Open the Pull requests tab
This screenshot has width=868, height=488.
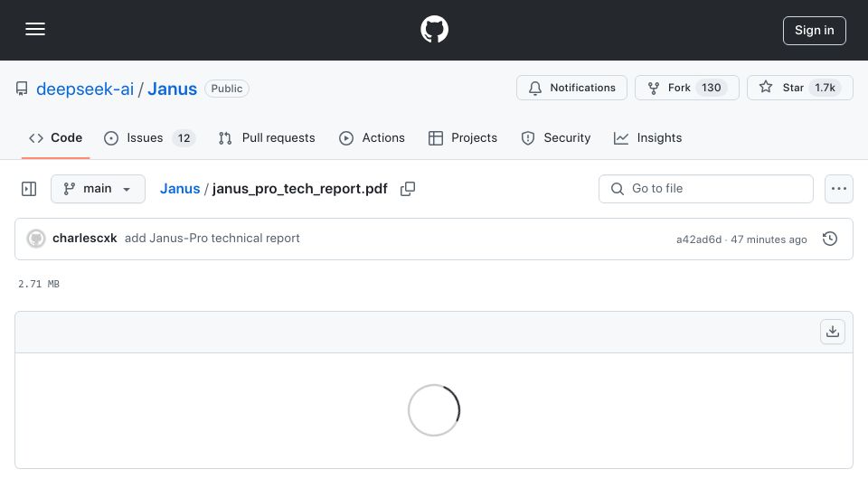[x=267, y=137]
